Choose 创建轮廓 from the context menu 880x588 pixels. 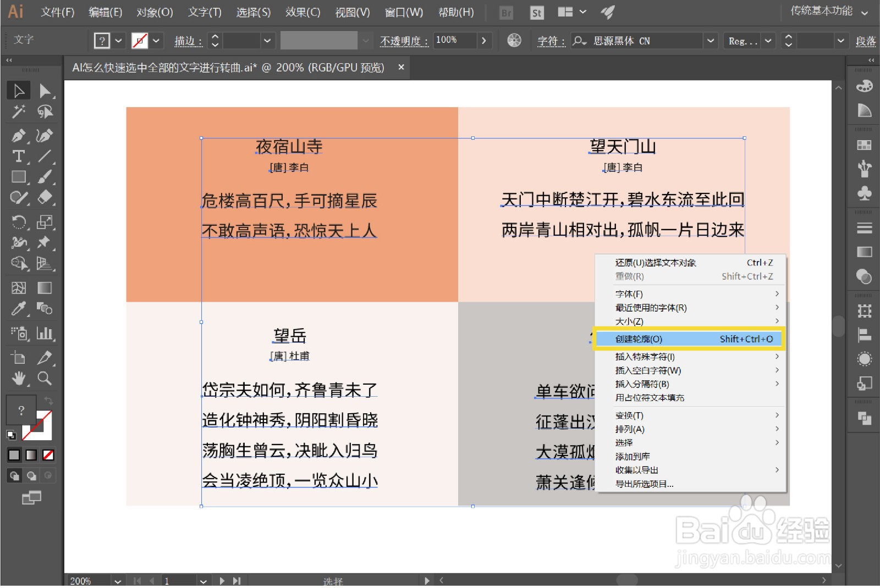(660, 339)
